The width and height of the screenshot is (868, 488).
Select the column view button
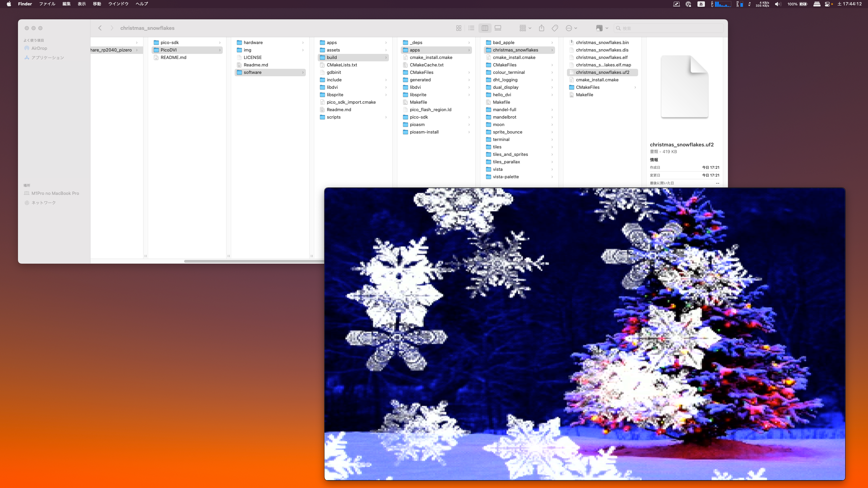coord(485,28)
